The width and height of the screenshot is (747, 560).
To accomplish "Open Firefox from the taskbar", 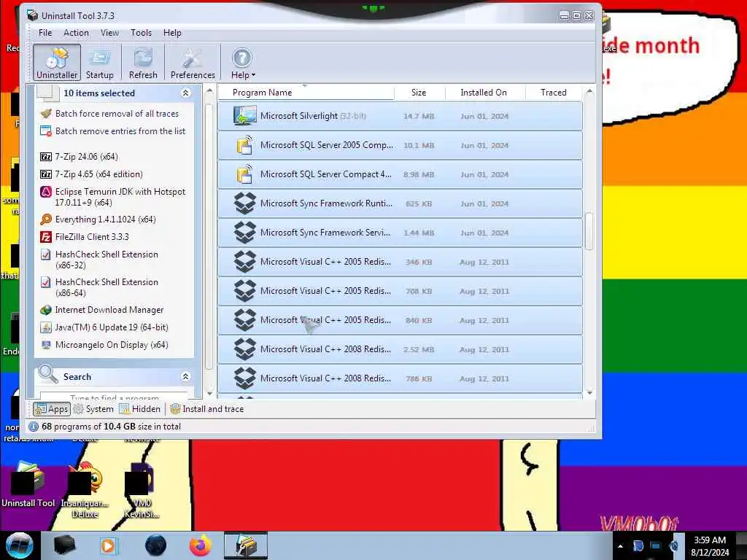I will click(201, 545).
